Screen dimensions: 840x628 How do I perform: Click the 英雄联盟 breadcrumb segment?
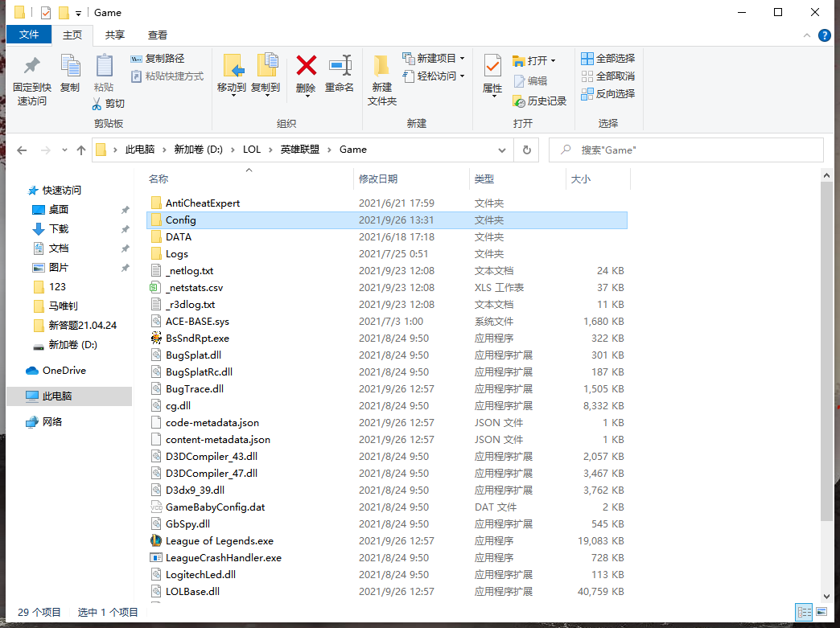300,150
